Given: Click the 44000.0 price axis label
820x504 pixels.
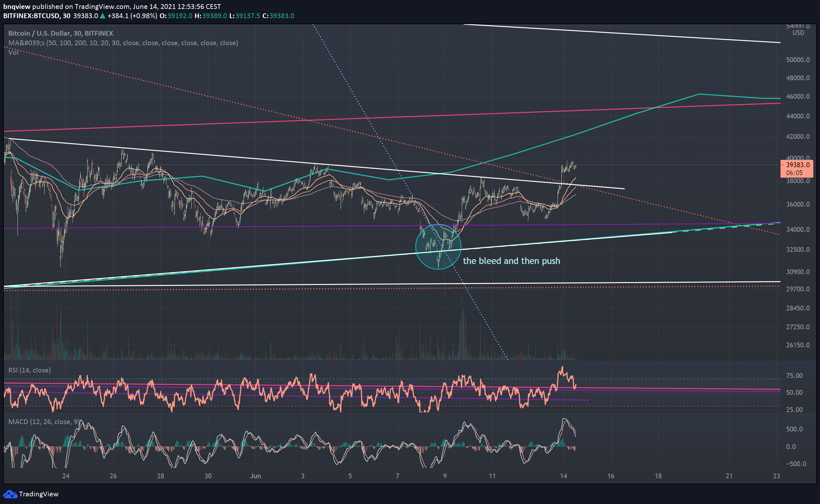Looking at the screenshot, I should point(798,116).
